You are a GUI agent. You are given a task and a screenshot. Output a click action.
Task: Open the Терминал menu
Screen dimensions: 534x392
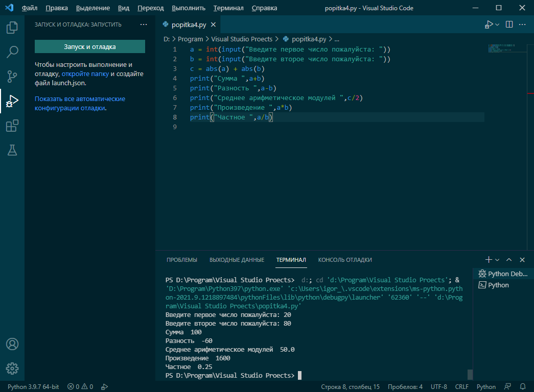(228, 8)
